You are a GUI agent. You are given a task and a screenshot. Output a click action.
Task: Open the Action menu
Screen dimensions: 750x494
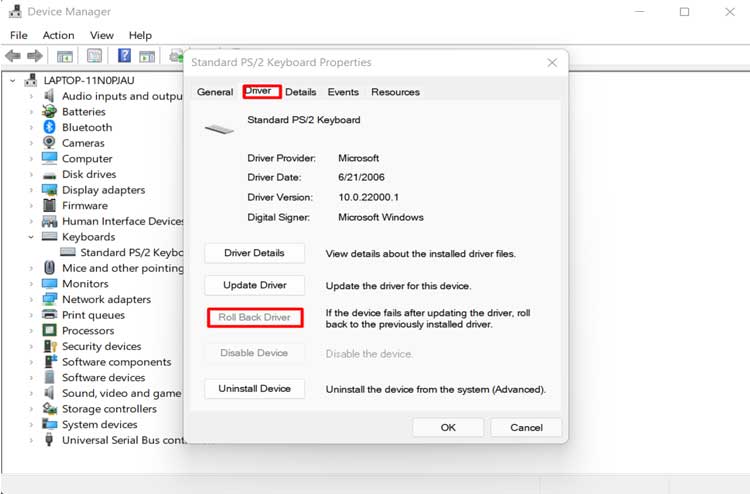(x=58, y=35)
